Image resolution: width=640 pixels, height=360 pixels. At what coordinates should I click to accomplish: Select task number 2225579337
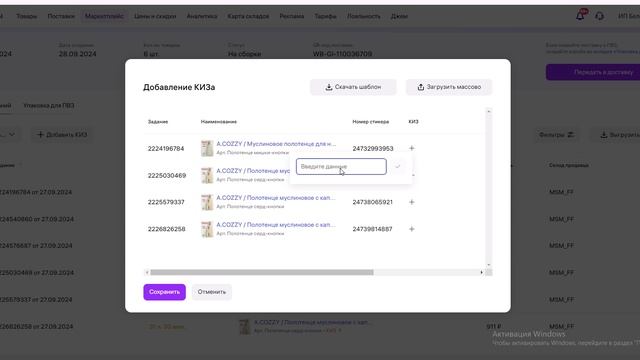tap(166, 202)
